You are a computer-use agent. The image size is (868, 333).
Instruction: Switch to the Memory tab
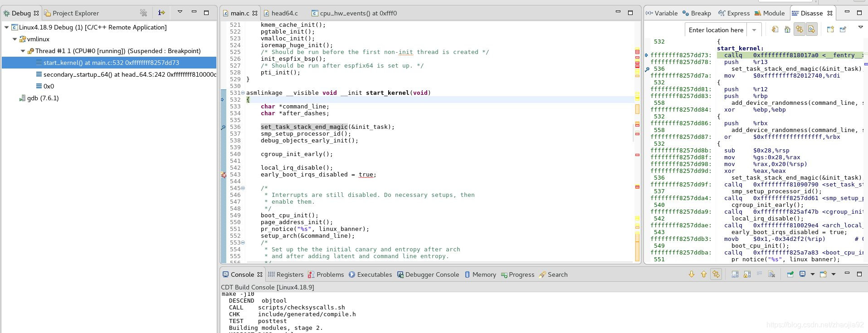(x=480, y=274)
